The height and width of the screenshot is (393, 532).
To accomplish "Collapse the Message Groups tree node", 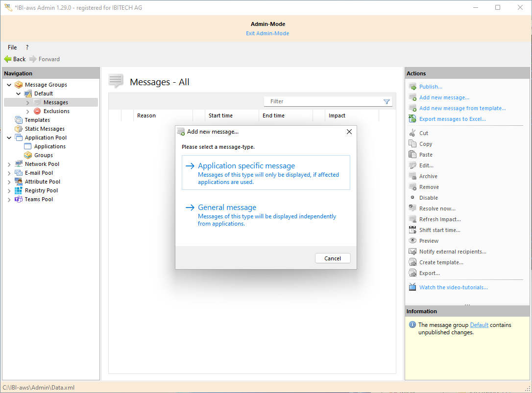I will point(9,85).
